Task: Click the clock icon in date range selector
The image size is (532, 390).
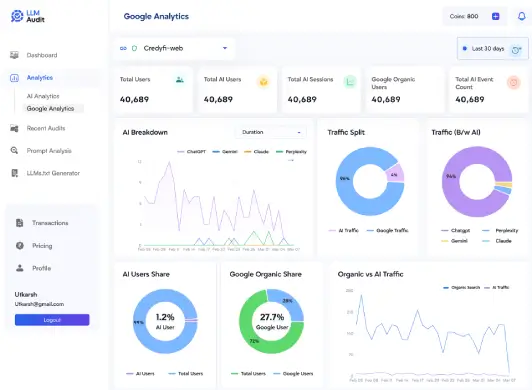Action: (516, 50)
